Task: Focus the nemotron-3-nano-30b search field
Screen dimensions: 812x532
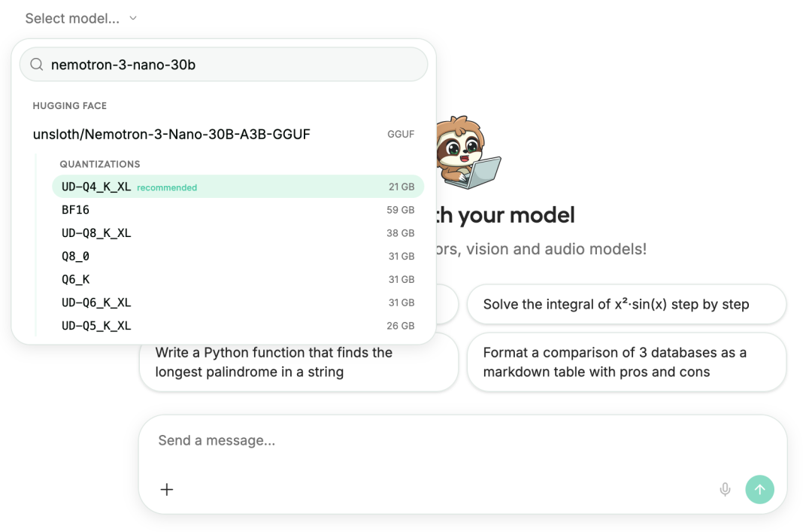Action: click(x=224, y=64)
